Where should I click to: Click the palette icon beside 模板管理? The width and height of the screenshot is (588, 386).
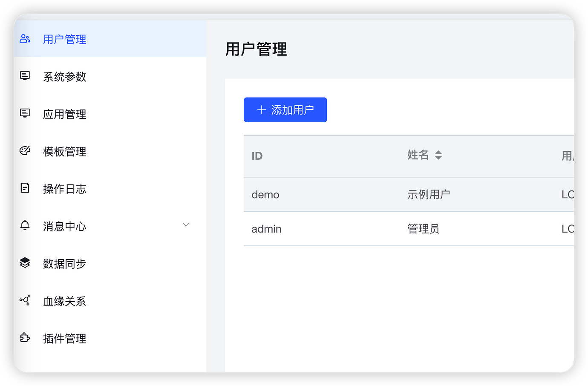click(25, 151)
